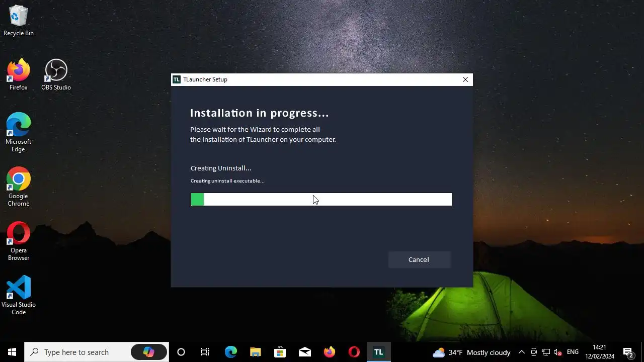Open network status tray icon
Viewport: 644px width, 362px height.
click(546, 352)
